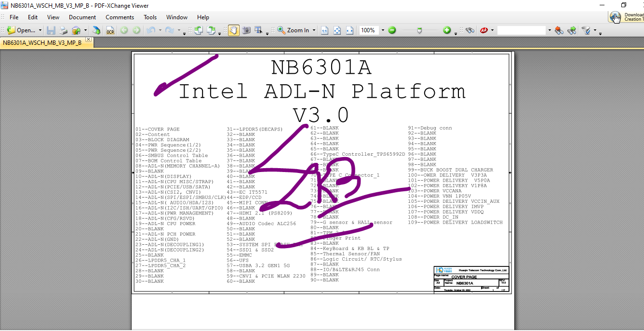Rotate page counter-clockwise icon

[x=199, y=30]
